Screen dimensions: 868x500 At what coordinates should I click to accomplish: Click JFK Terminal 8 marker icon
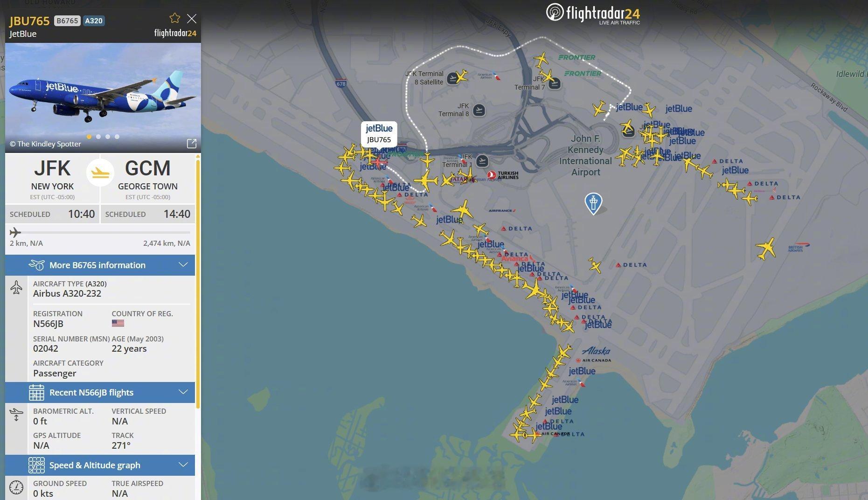[x=479, y=110]
